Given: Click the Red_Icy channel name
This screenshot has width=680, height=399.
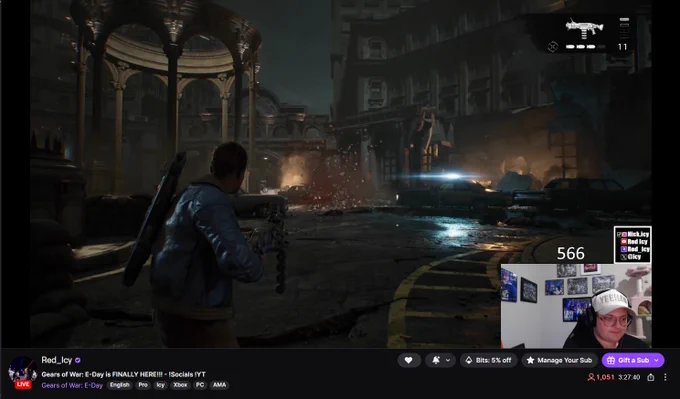Looking at the screenshot, I should pos(57,360).
